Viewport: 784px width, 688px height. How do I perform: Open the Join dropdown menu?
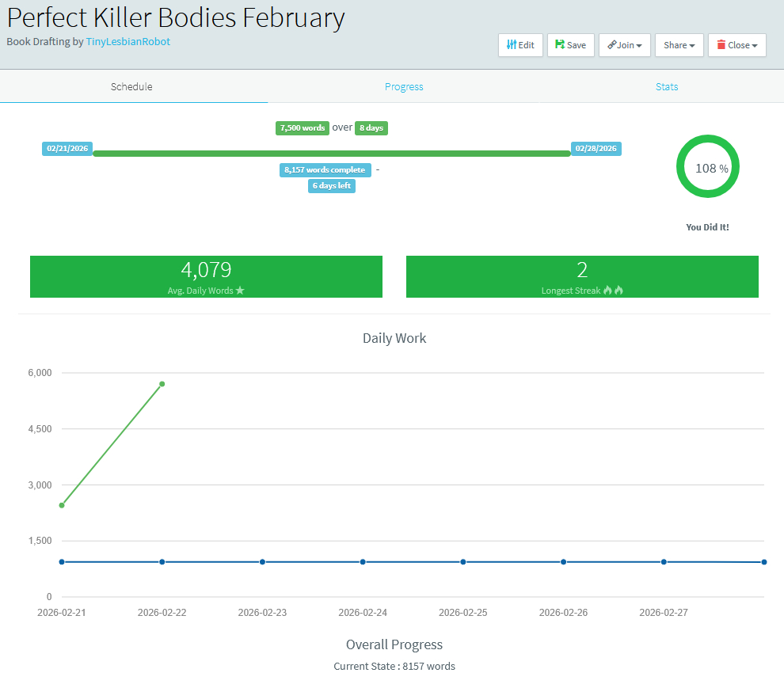625,45
